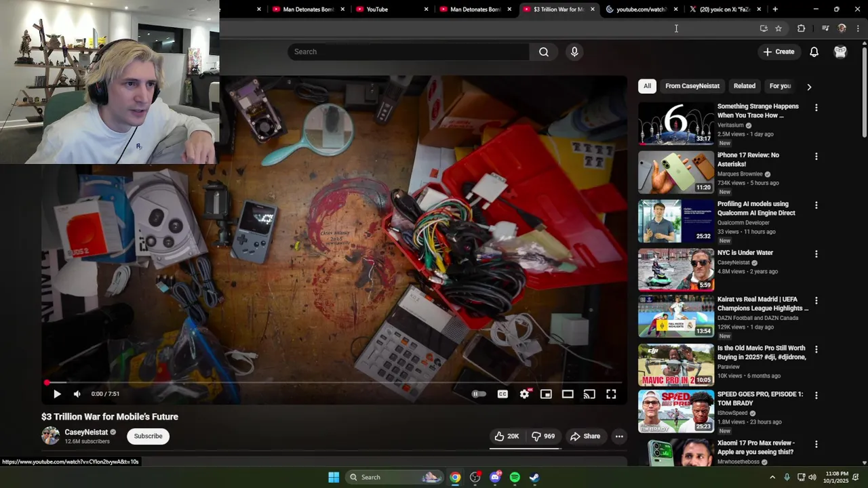Open SPEED GOES PRO Tom Brady thumbnail
The image size is (868, 488).
[x=676, y=411]
